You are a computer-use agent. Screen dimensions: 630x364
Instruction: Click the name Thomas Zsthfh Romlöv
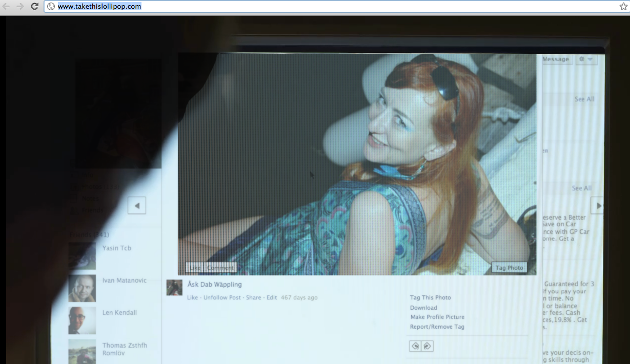125,349
